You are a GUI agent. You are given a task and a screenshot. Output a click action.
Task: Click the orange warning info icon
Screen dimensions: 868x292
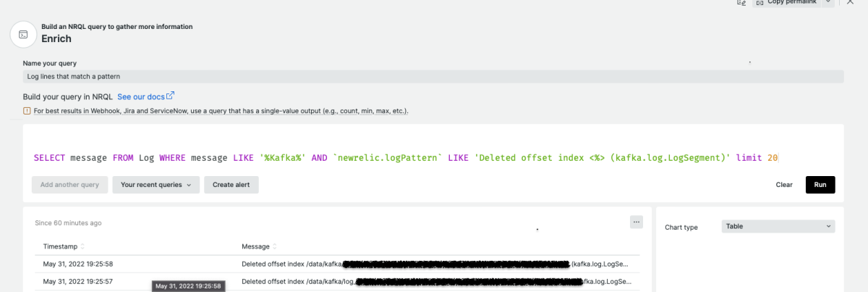point(27,112)
